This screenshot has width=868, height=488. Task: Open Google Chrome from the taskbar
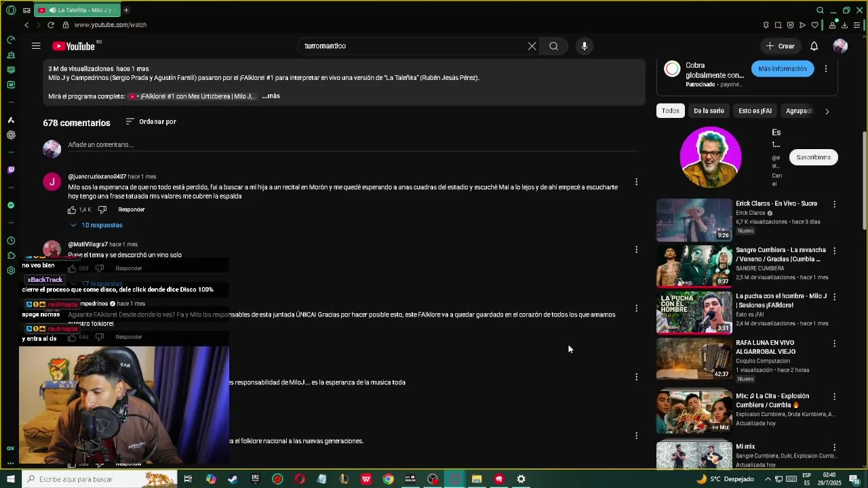tap(388, 479)
